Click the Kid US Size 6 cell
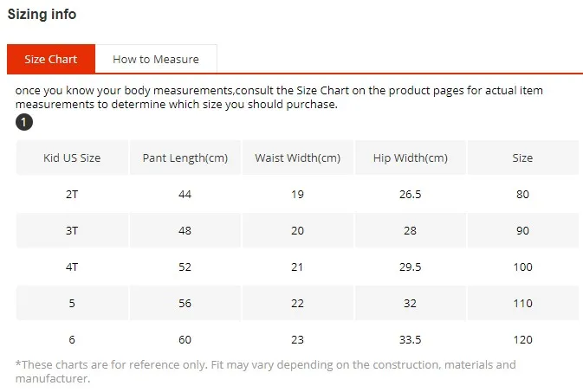This screenshot has height=392, width=583. coord(72,339)
